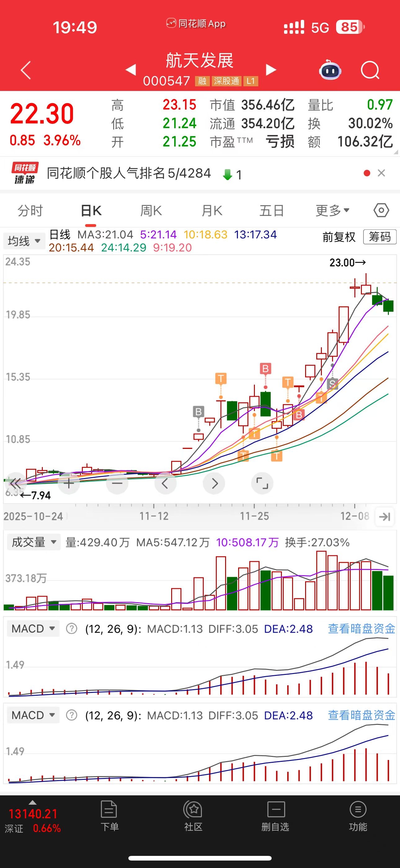This screenshot has width=400, height=868.
Task: Zoom in chart with plus button
Action: pos(69,484)
